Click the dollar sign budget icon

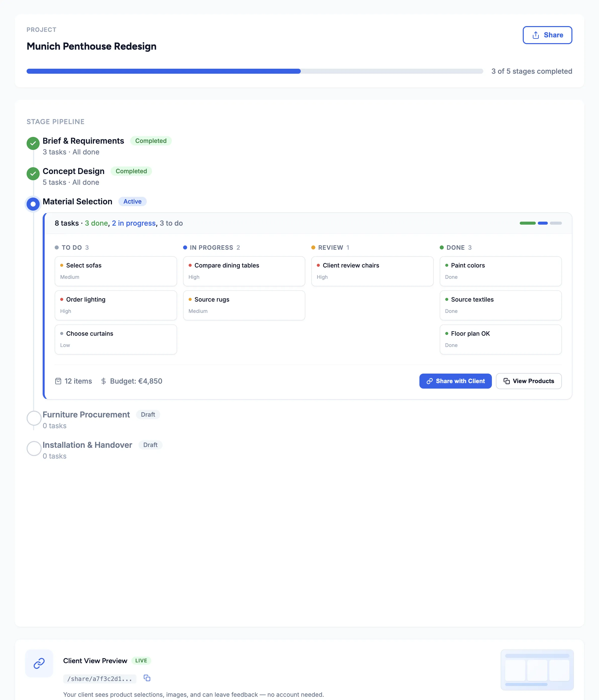pyautogui.click(x=103, y=381)
